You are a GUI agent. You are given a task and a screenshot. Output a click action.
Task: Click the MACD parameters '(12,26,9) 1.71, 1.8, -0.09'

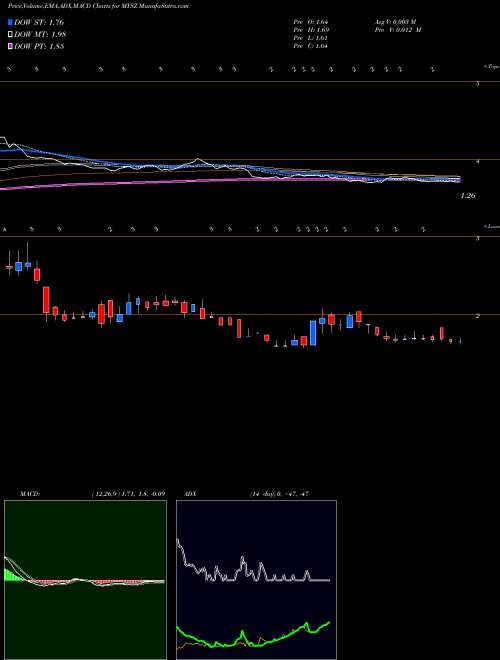tap(128, 494)
